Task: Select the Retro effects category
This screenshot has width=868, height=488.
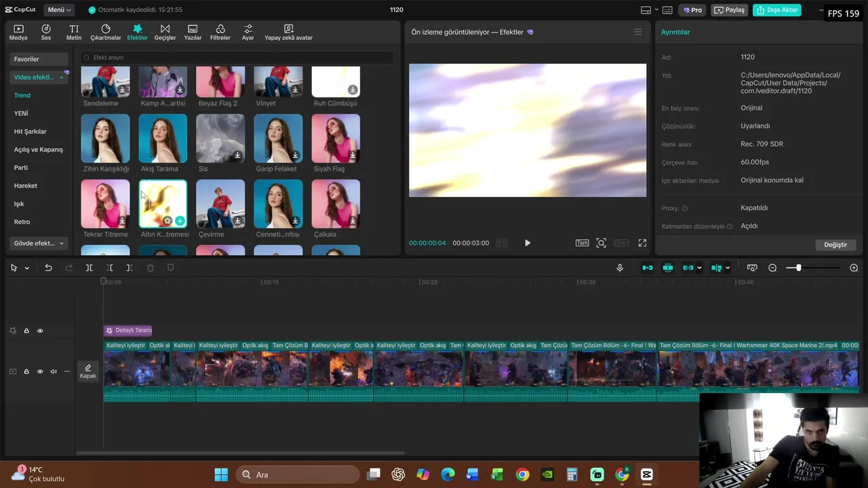Action: point(22,222)
